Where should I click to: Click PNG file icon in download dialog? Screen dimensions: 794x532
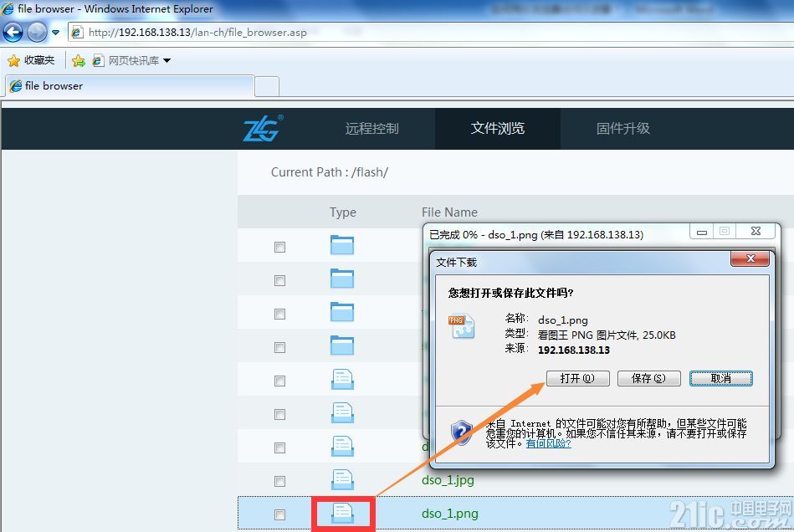click(461, 326)
